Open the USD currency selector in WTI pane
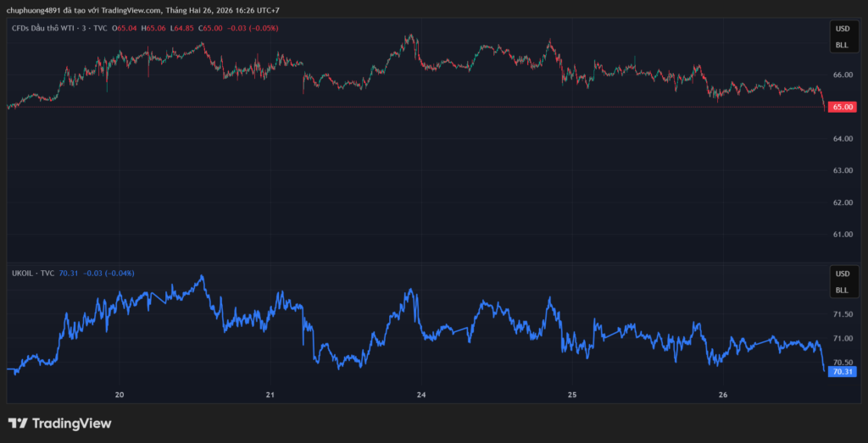868x443 pixels. tap(842, 28)
